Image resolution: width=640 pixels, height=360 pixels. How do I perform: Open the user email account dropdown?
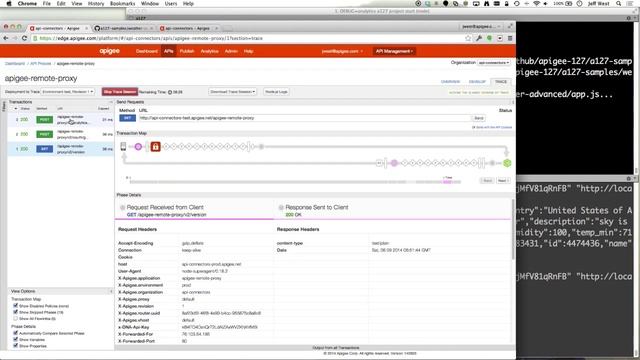click(342, 51)
